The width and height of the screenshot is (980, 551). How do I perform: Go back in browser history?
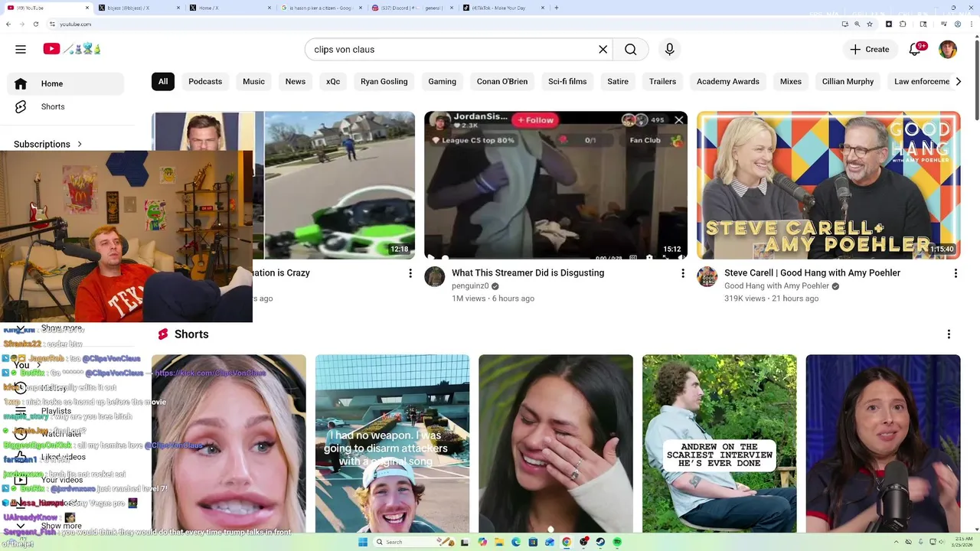point(8,24)
